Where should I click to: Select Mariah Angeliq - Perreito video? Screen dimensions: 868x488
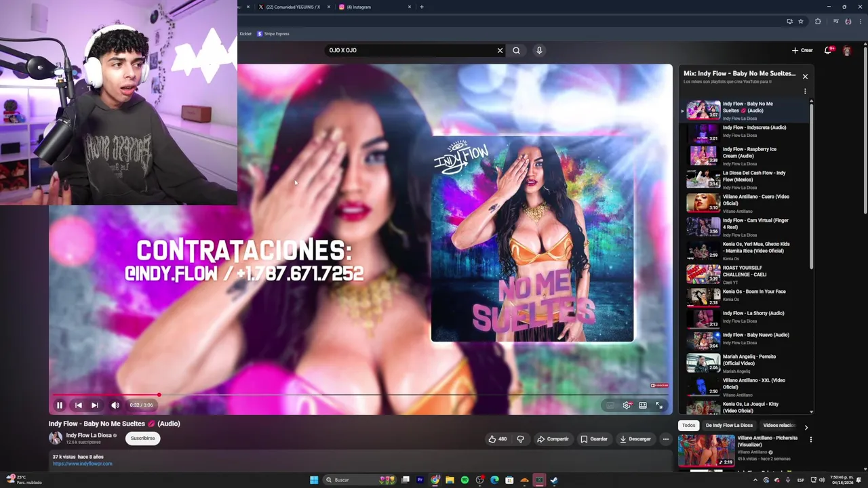click(x=745, y=363)
